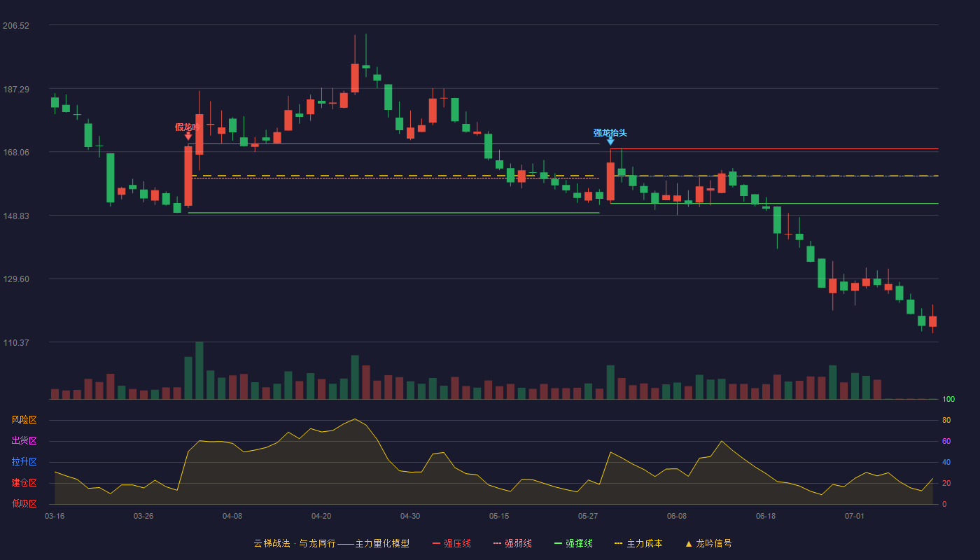
Task: Click the 建仓区 zone label
Action: click(x=24, y=483)
